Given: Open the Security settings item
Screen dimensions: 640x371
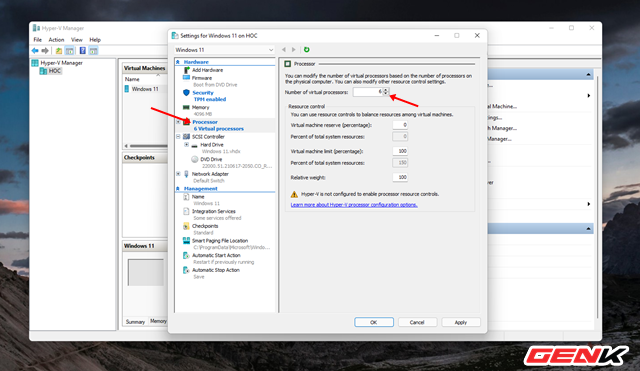Looking at the screenshot, I should (203, 93).
